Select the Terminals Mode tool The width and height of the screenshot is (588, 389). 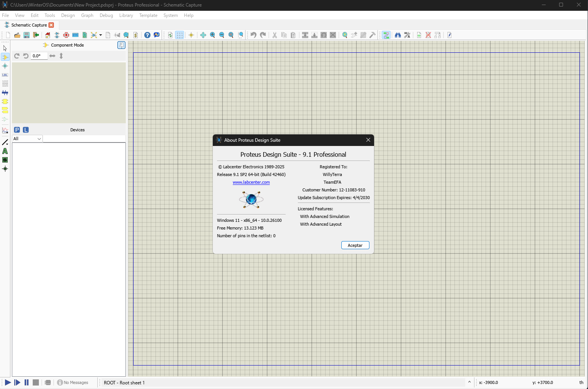[5, 110]
